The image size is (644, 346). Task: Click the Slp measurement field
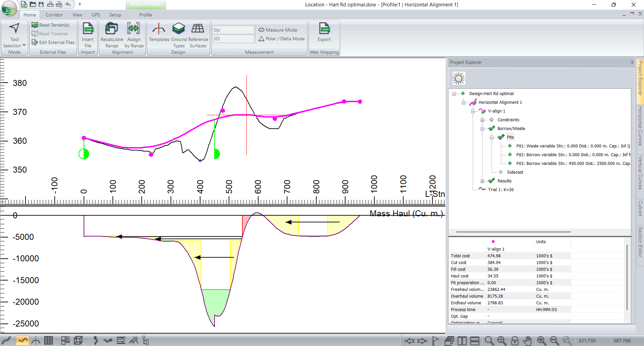[x=233, y=30]
